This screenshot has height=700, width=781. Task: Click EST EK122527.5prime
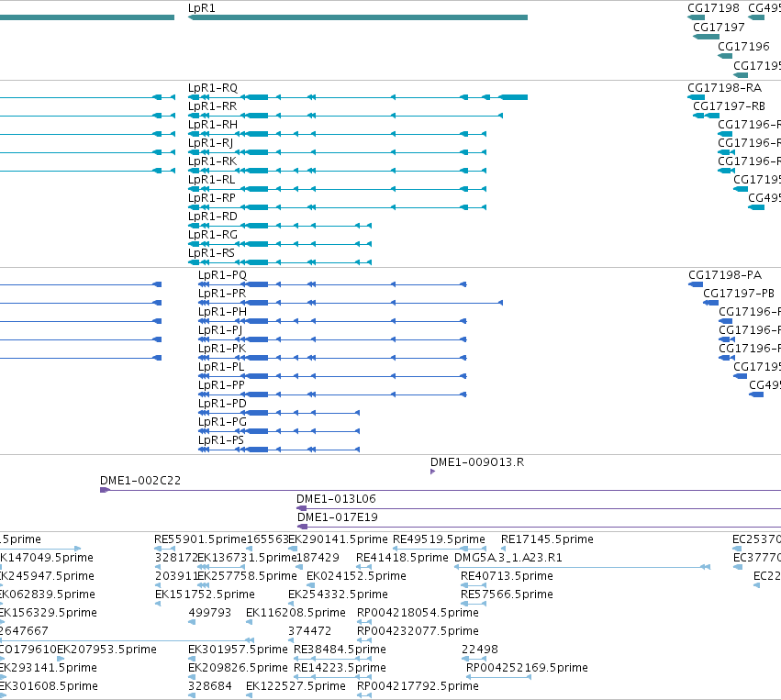[x=296, y=686]
